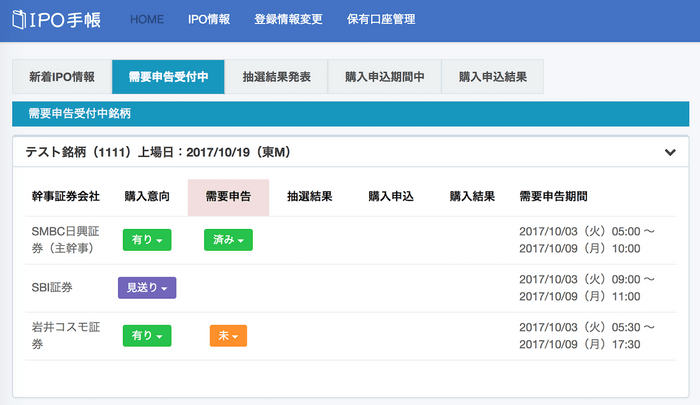The image size is (700, 405).
Task: Open the orange 未 dropdown
Action: coord(228,336)
